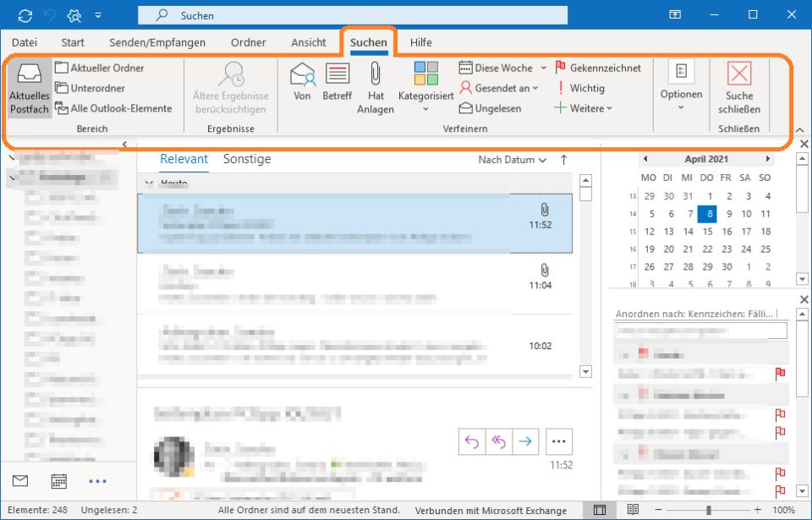
Task: Open the Datei tab
Action: (25, 42)
